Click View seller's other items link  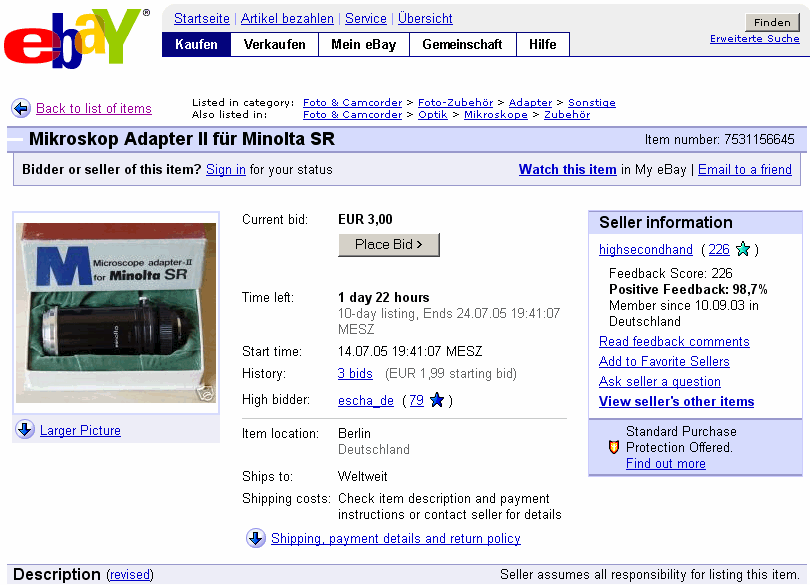(677, 402)
